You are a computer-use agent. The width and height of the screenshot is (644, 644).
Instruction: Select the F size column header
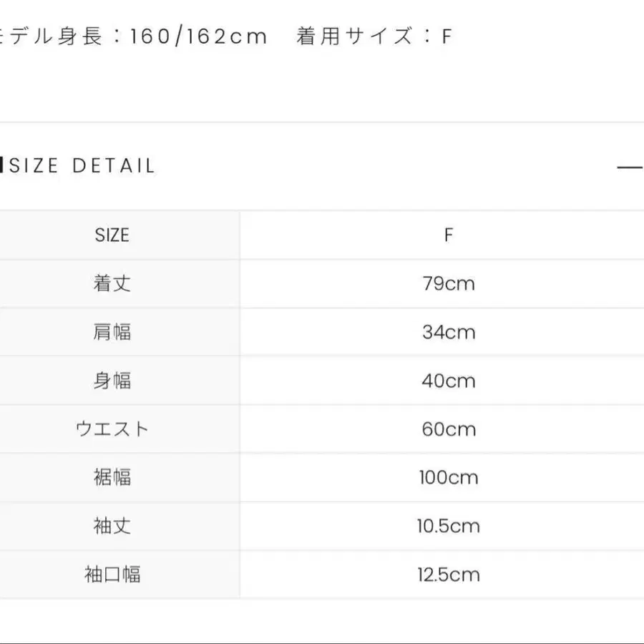pyautogui.click(x=449, y=235)
